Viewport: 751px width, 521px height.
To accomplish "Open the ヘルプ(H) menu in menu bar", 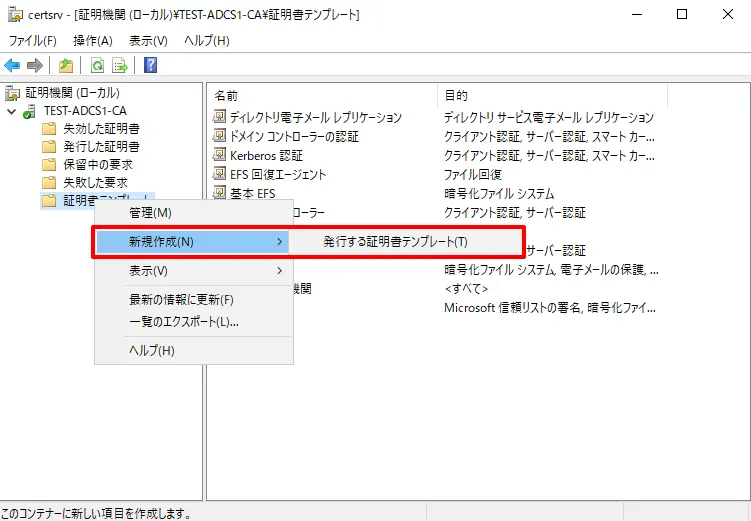I will [x=207, y=41].
